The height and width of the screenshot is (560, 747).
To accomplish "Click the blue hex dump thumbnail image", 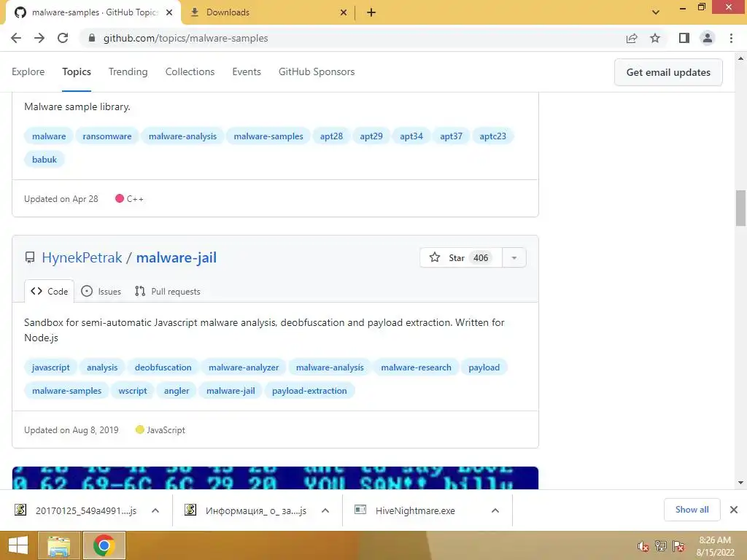I will coord(275,478).
